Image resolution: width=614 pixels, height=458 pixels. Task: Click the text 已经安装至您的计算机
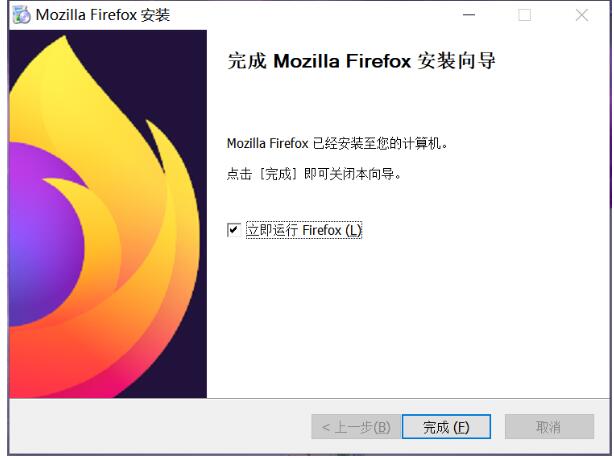click(380, 143)
